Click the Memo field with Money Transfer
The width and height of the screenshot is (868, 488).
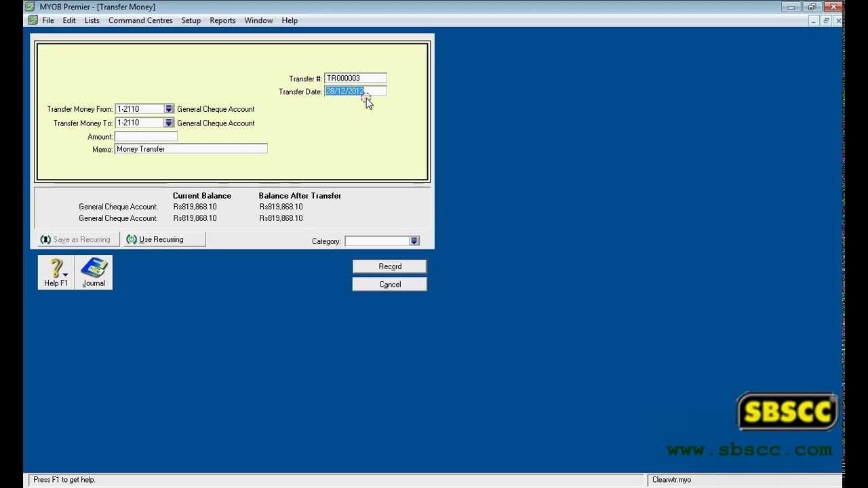[191, 148]
